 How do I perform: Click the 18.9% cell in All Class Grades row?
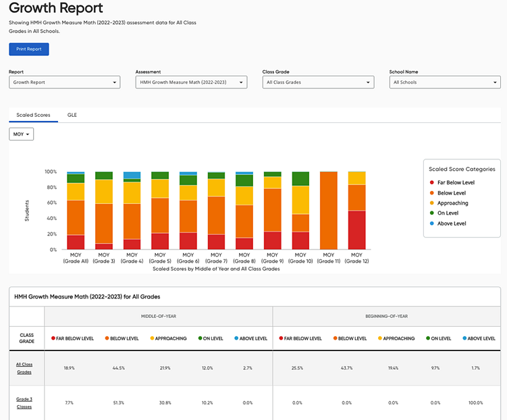pyautogui.click(x=69, y=368)
